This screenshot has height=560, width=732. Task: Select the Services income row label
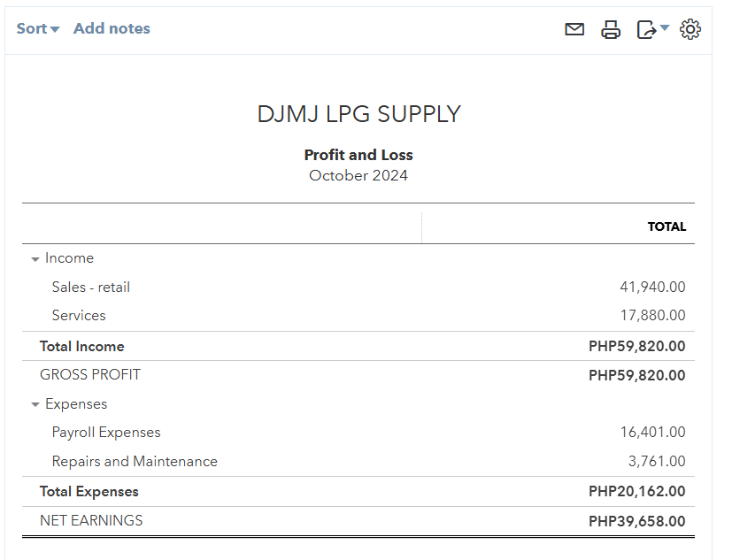tap(79, 315)
